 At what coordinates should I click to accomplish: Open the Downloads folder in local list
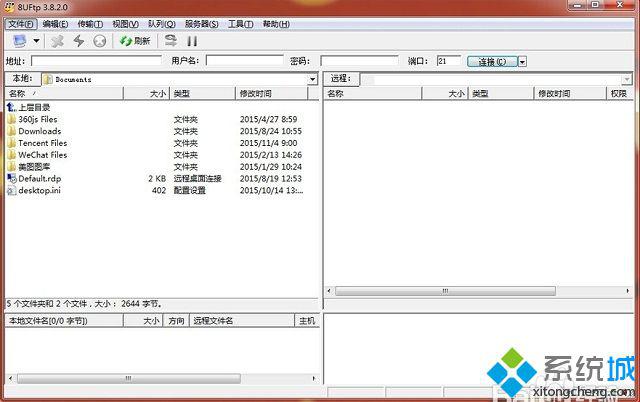coord(39,131)
